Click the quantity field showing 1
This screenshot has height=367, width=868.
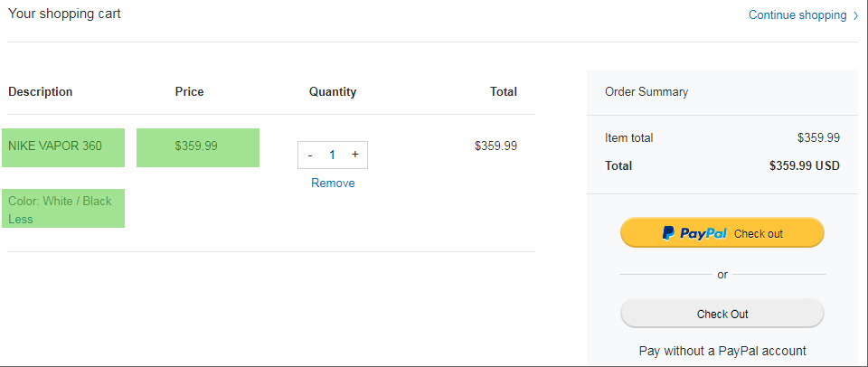[332, 155]
